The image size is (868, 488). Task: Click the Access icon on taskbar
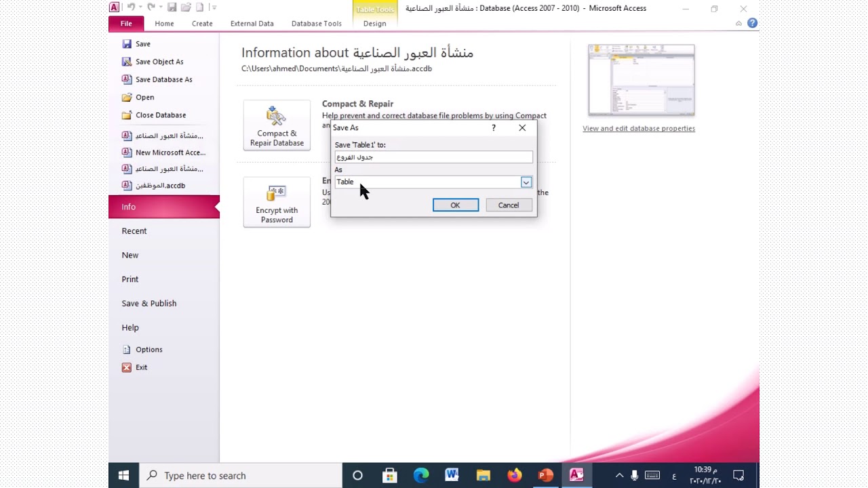point(576,476)
